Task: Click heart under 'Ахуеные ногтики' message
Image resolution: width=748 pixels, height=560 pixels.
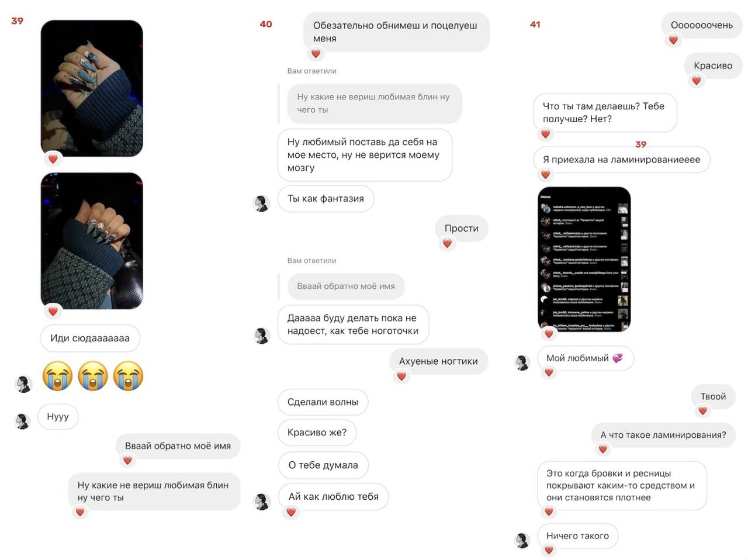Action: click(x=401, y=376)
